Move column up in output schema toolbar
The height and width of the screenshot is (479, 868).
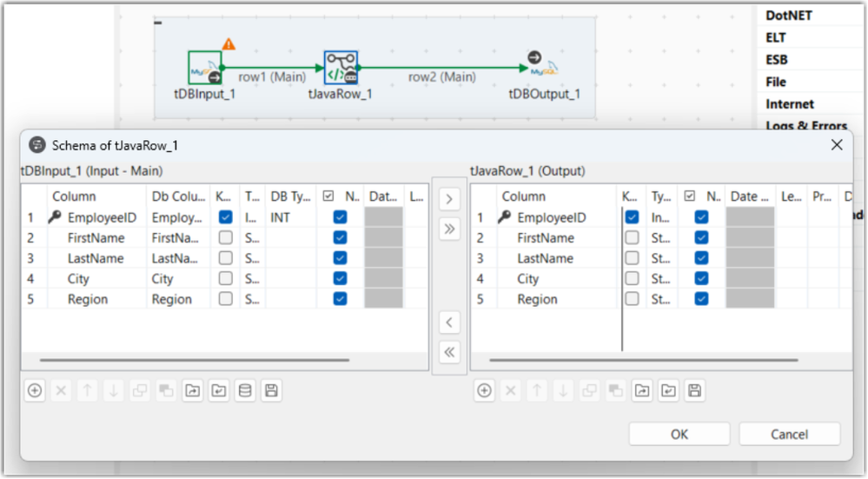click(537, 391)
